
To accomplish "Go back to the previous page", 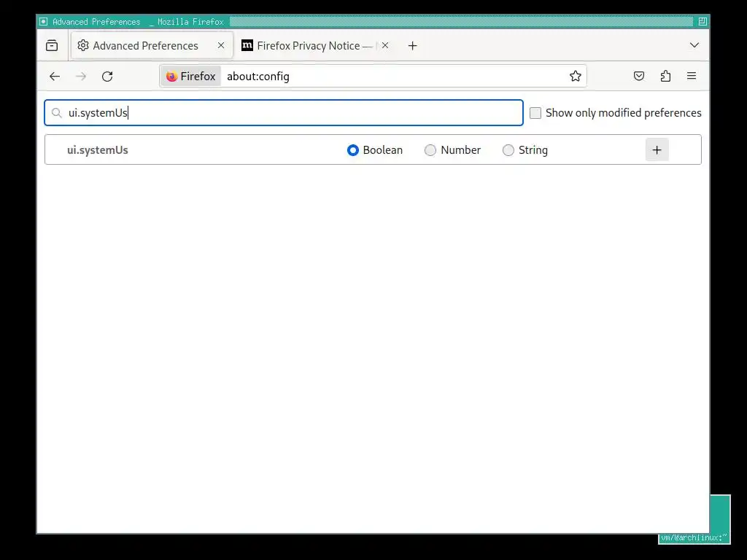I will point(55,76).
